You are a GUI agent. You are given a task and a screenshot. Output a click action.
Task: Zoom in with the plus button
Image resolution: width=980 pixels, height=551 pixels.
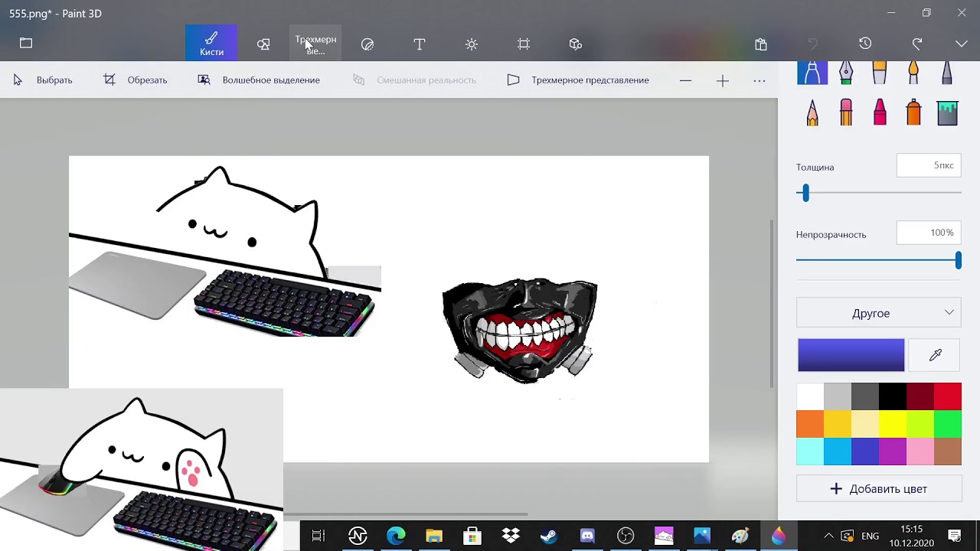[723, 80]
